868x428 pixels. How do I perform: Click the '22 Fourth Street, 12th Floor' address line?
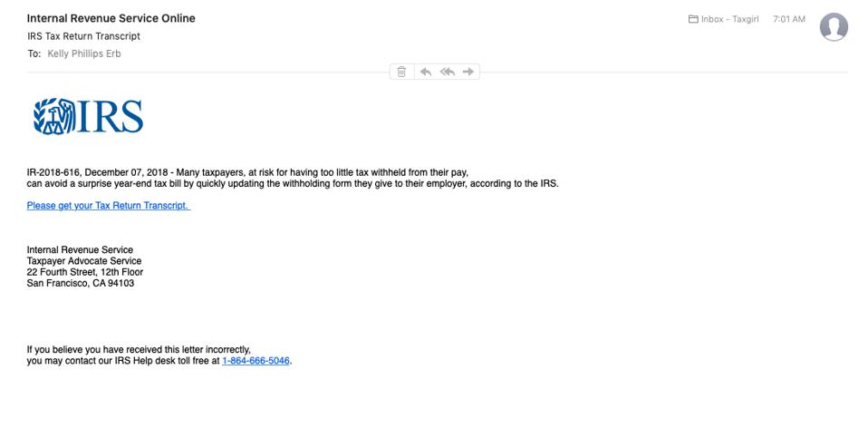pyautogui.click(x=85, y=272)
